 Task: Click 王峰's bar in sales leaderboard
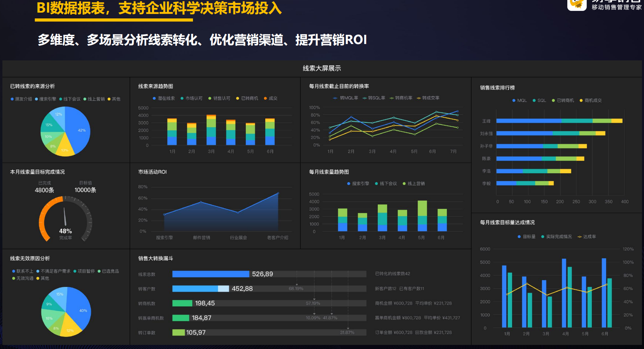(559, 121)
